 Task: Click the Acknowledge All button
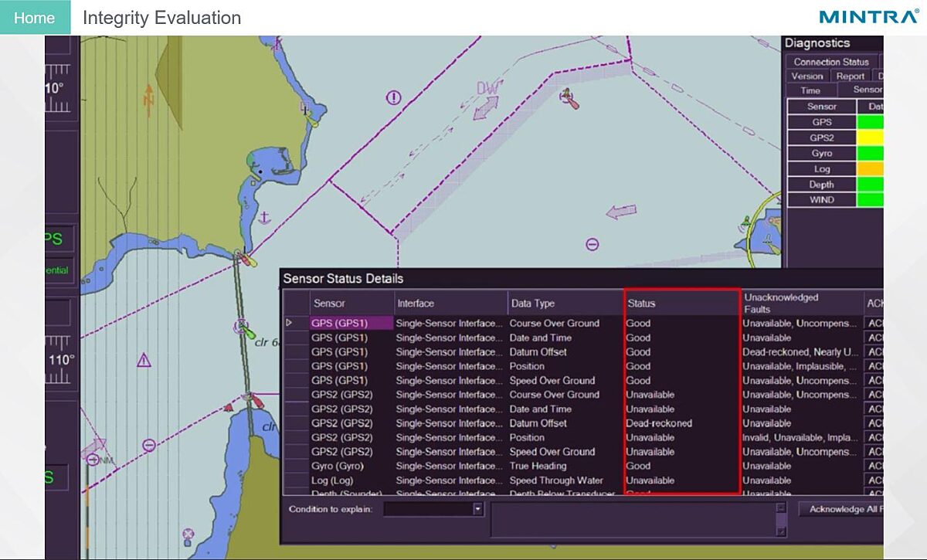point(840,509)
